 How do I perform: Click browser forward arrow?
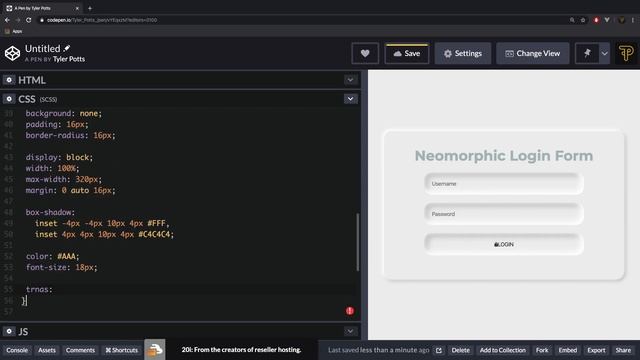[18, 20]
